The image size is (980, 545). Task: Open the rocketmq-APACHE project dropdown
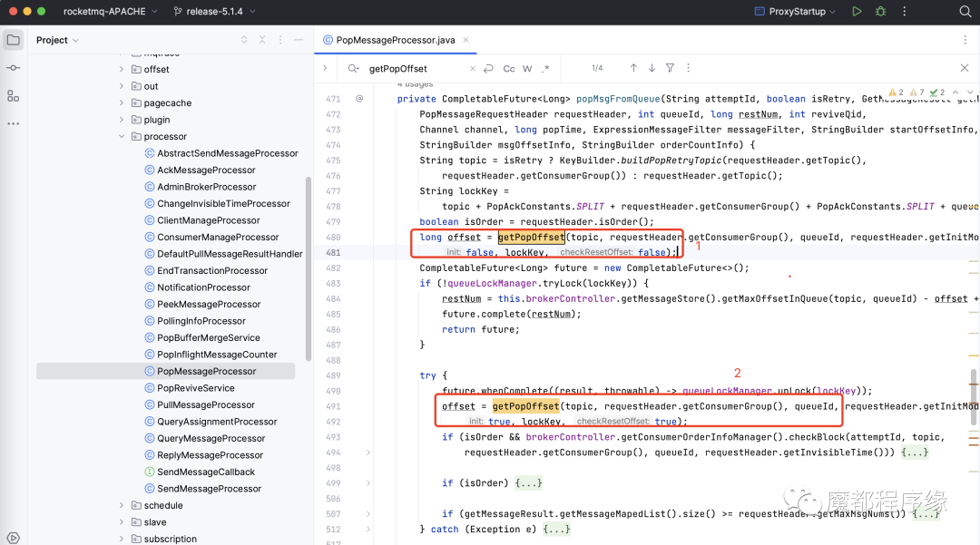point(111,11)
